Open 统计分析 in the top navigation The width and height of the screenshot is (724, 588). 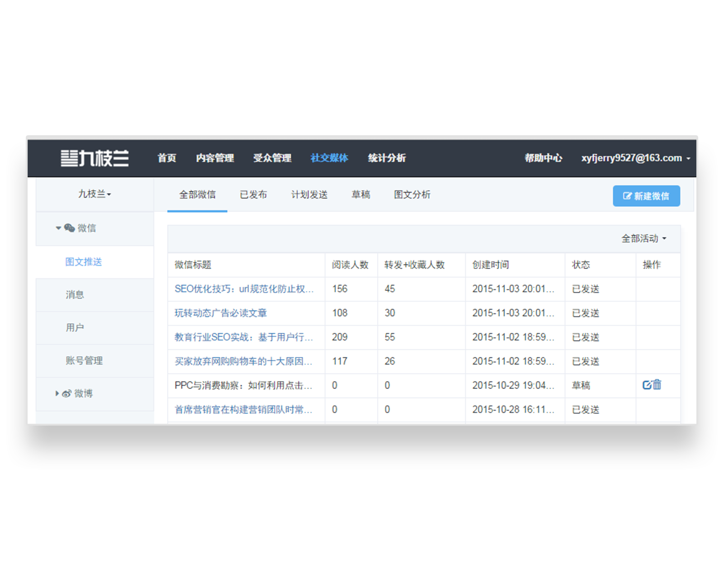387,158
